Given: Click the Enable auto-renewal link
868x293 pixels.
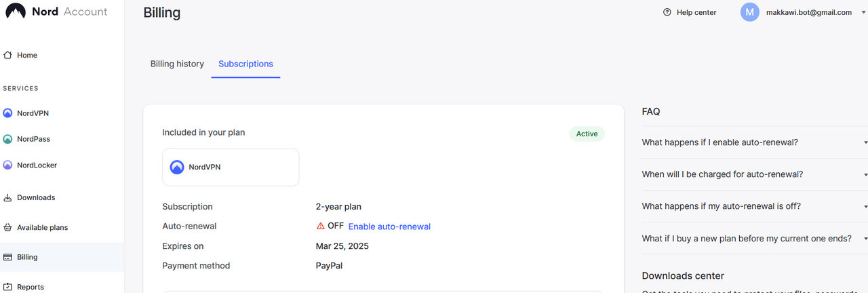Looking at the screenshot, I should 389,227.
